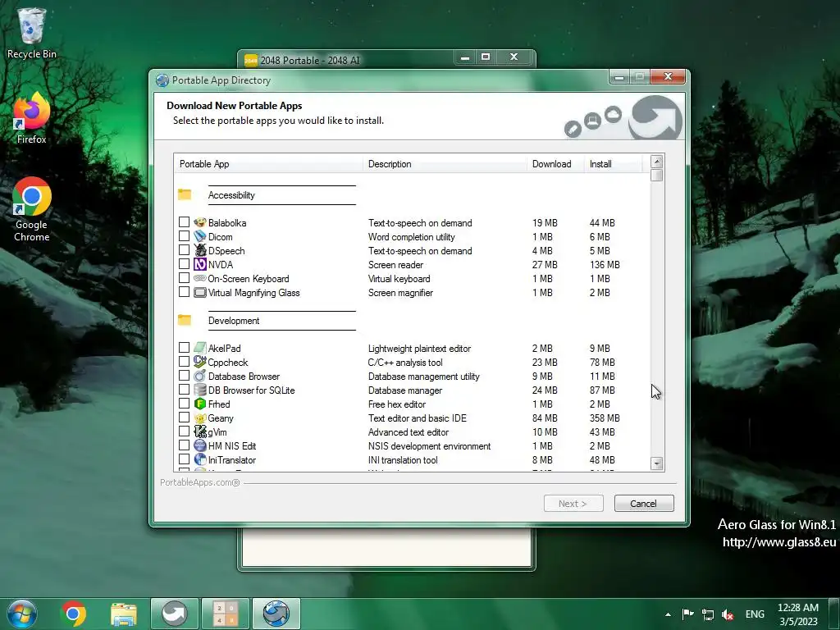Click the DB Browser for SQLite icon
840x630 pixels.
(x=200, y=390)
